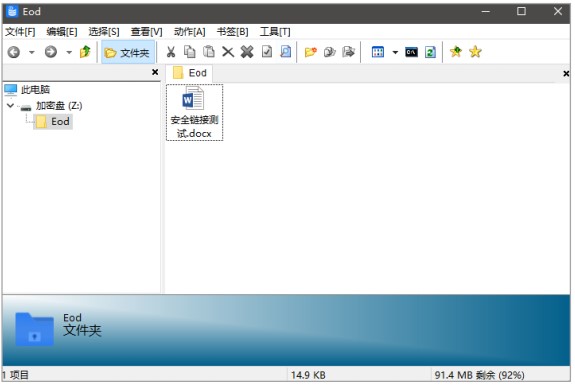575x385 pixels.
Task: Open the Back history dropdown arrow
Action: [32, 52]
